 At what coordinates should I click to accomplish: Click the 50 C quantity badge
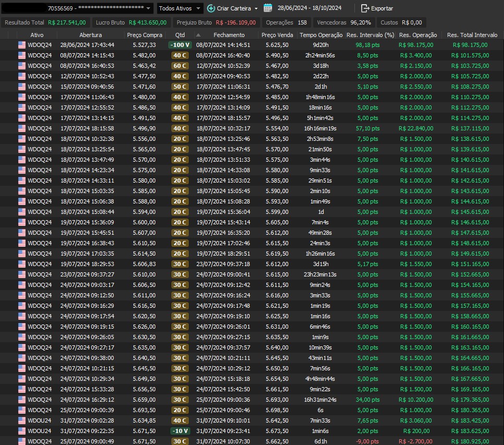[x=180, y=87]
